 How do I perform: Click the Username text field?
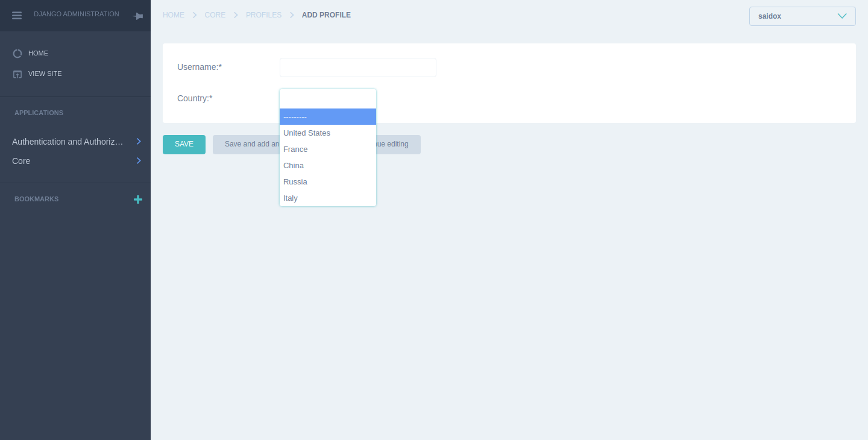pyautogui.click(x=357, y=68)
